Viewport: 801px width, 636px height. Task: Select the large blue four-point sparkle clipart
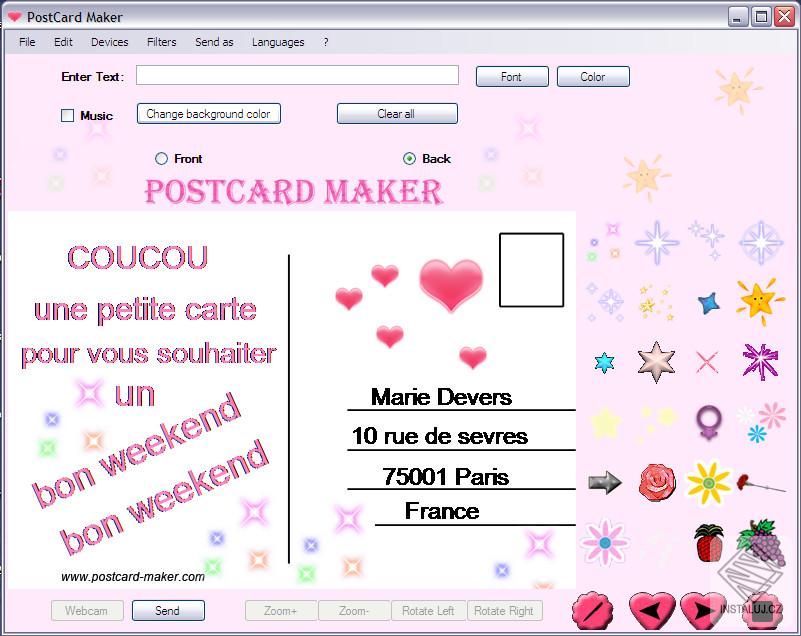657,242
